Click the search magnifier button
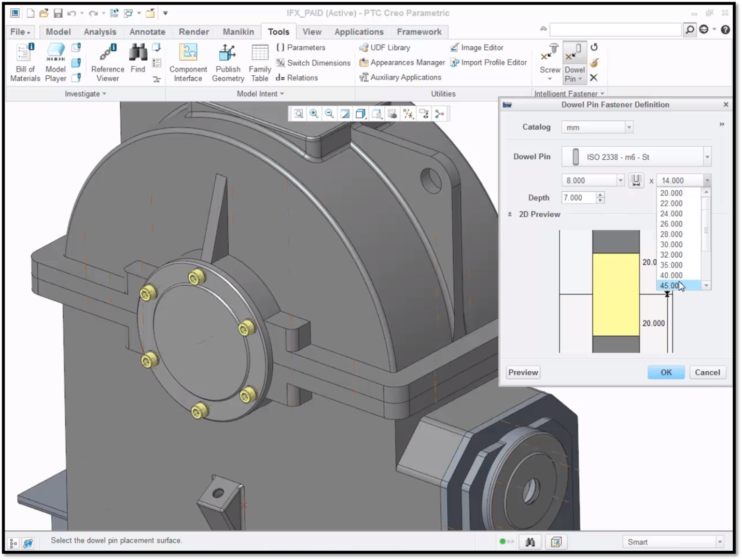The width and height of the screenshot is (742, 560). tap(690, 30)
